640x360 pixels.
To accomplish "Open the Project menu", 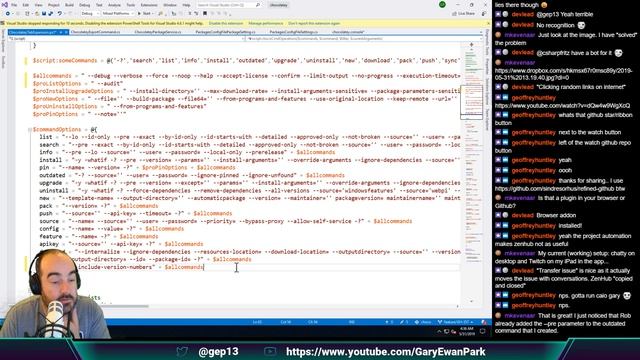I will coord(54,5).
